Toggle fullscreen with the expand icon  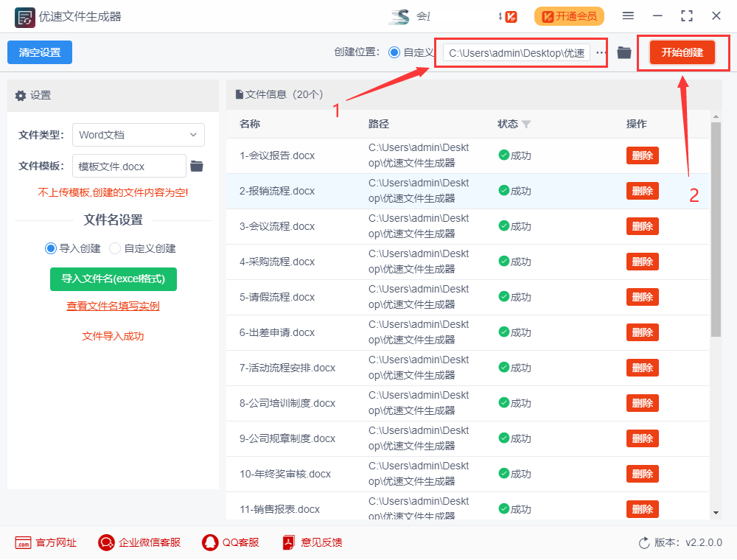687,16
